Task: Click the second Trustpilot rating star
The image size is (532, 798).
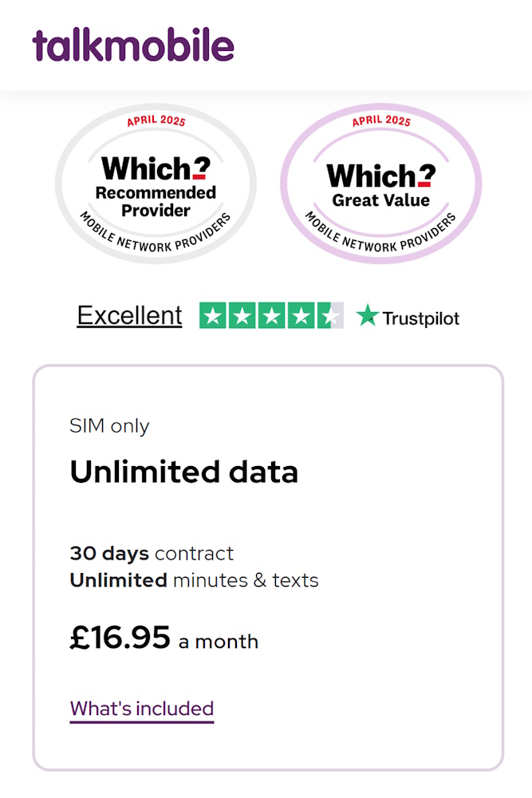Action: [242, 316]
